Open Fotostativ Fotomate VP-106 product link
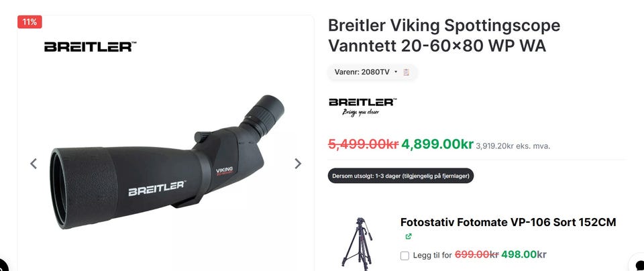Viewport: 644px width, 271px height. click(508, 222)
